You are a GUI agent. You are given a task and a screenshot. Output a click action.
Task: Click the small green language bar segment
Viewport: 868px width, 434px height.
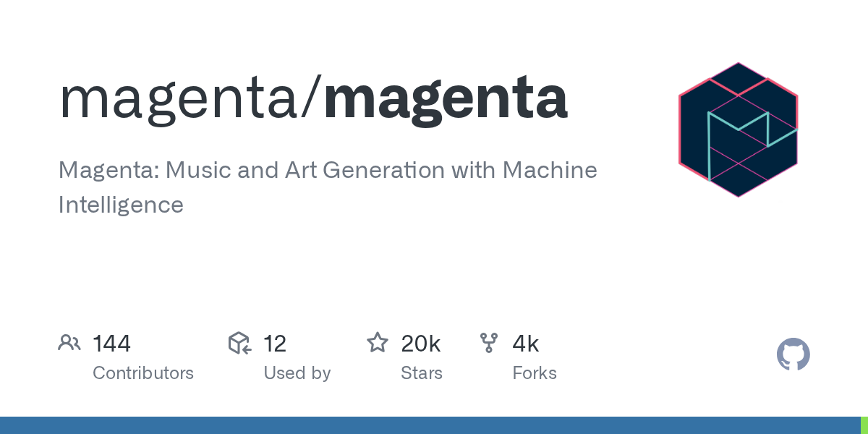[x=864, y=425]
